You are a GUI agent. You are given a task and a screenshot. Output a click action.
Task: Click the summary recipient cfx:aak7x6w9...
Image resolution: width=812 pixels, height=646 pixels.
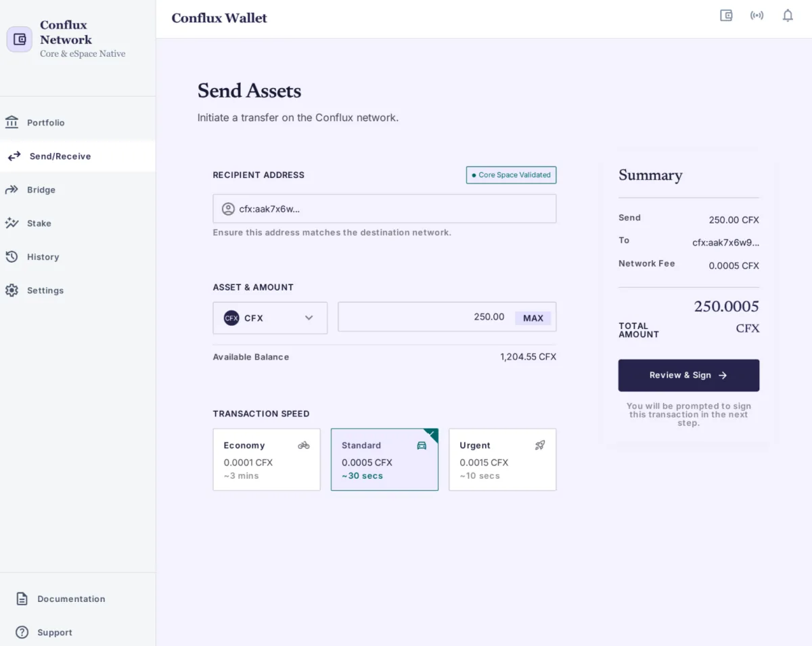(725, 242)
